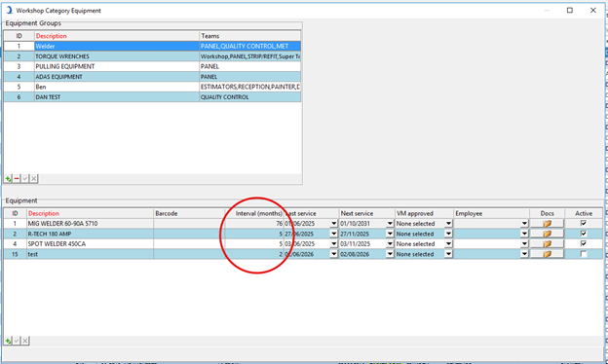The width and height of the screenshot is (608, 364).
Task: Open Last service date dropdown for test row
Action: tap(334, 254)
